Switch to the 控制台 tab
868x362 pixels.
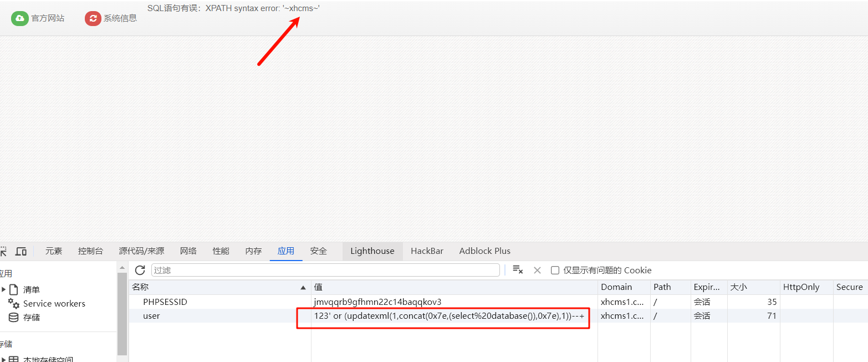click(x=90, y=251)
